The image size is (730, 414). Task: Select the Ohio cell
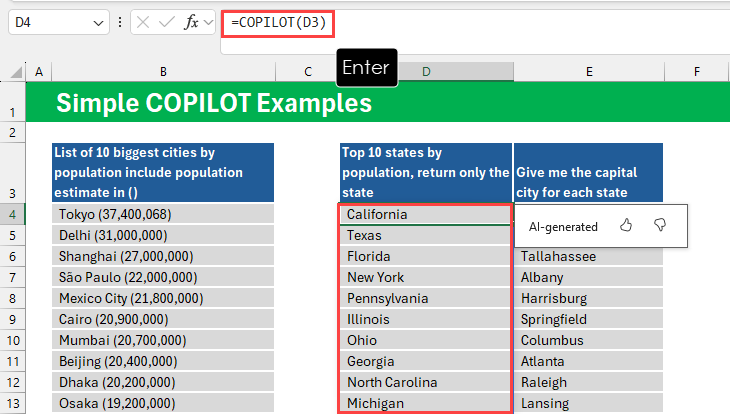tap(426, 340)
